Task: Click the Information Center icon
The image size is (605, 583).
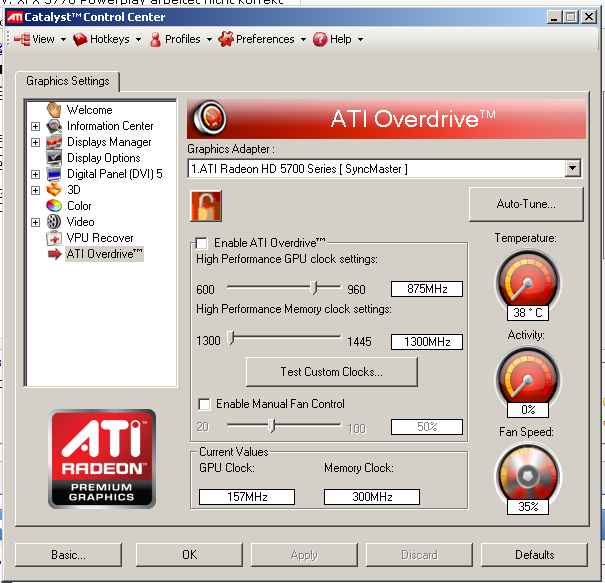Action: point(54,126)
